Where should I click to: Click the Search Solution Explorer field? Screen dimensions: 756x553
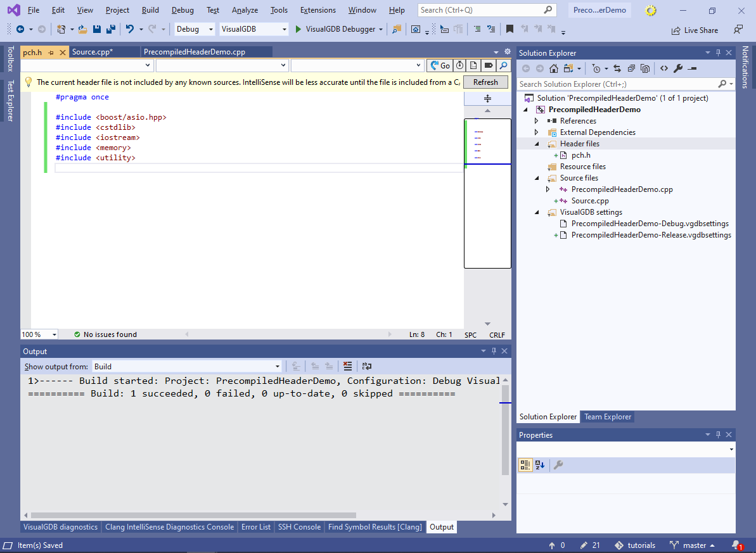626,84
